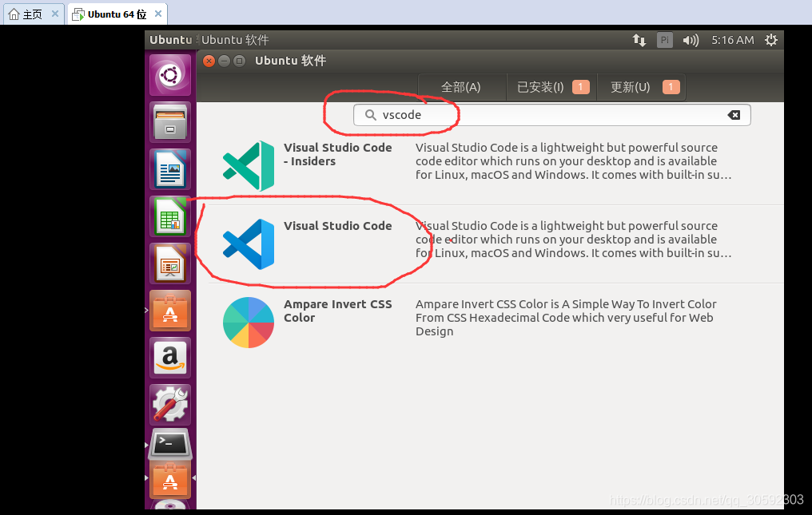Image resolution: width=812 pixels, height=515 pixels.
Task: Open the session power gear menu
Action: click(x=771, y=40)
